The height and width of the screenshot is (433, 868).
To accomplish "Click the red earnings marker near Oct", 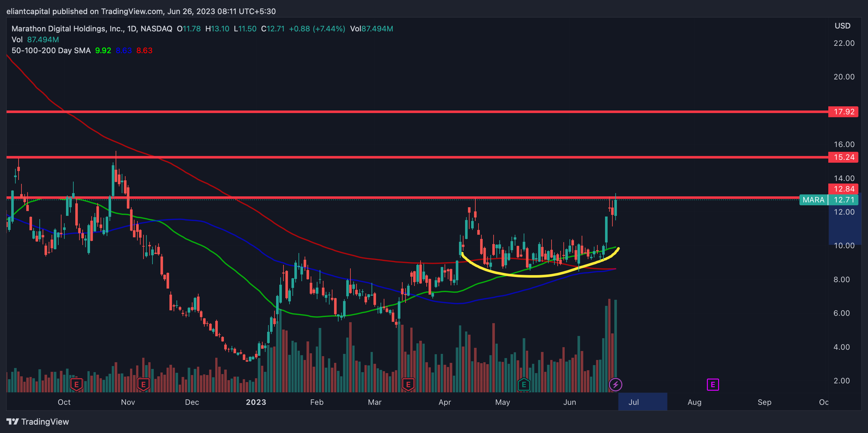I will [x=77, y=384].
